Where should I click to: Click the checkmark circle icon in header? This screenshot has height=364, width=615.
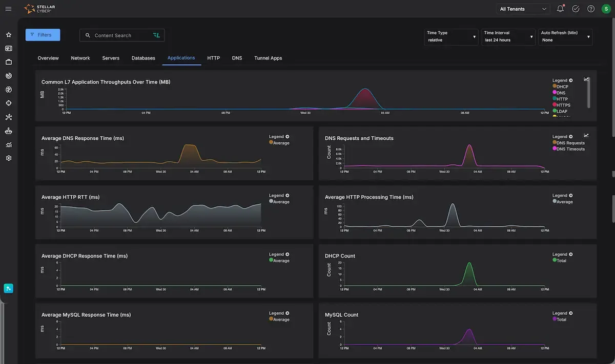point(576,9)
